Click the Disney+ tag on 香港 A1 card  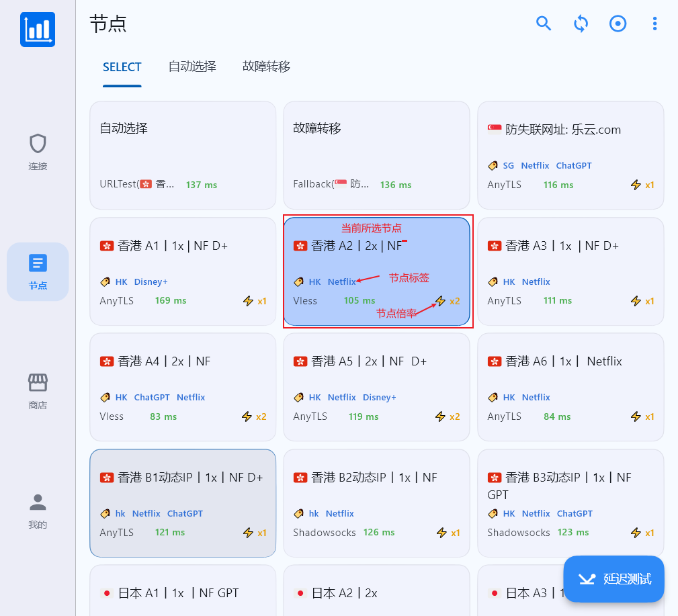coord(151,282)
